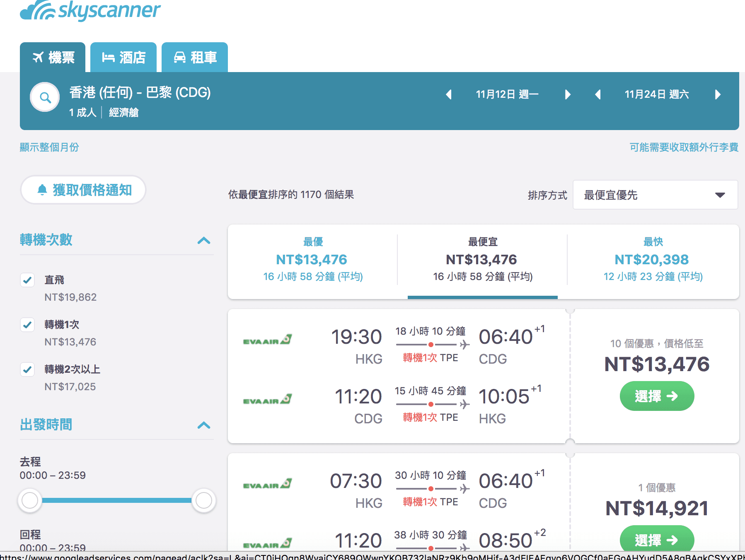The width and height of the screenshot is (745, 560).
Task: Click the 11月24日 週六 return date
Action: tap(657, 94)
